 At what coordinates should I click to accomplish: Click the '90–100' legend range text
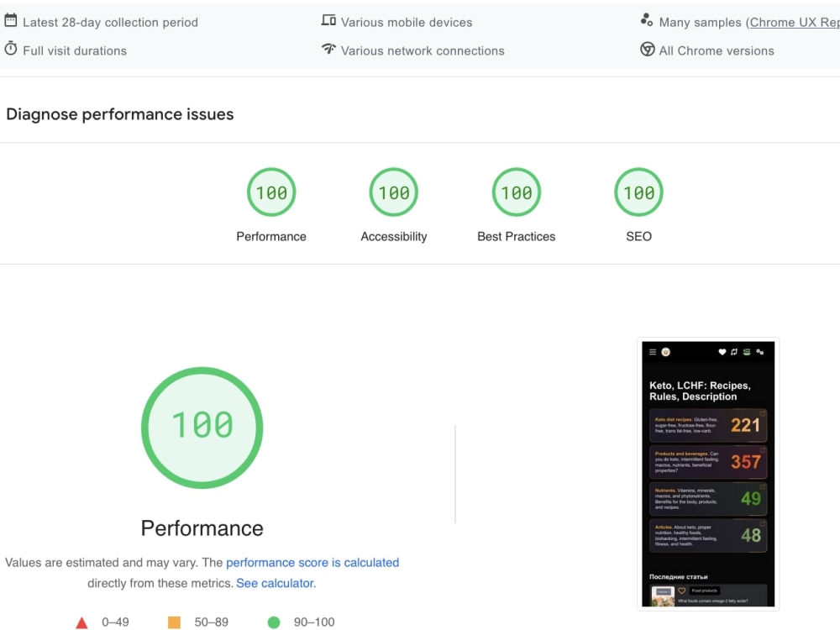314,622
